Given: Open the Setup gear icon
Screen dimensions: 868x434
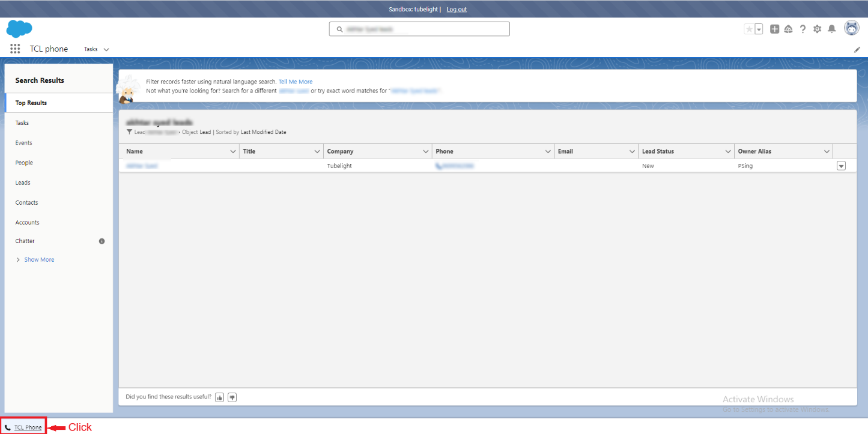Looking at the screenshot, I should (x=817, y=29).
